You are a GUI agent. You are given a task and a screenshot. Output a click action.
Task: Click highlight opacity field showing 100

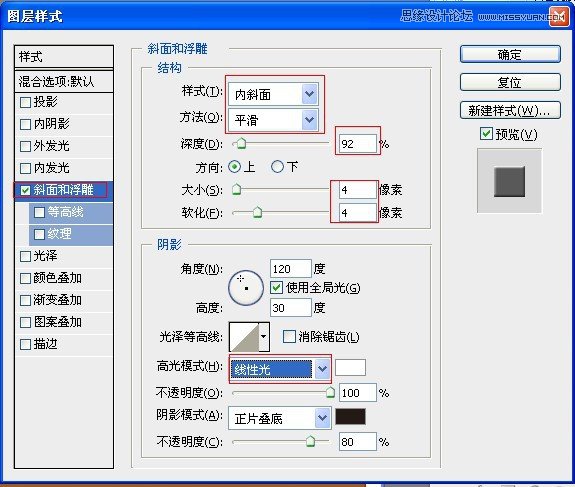coord(358,393)
